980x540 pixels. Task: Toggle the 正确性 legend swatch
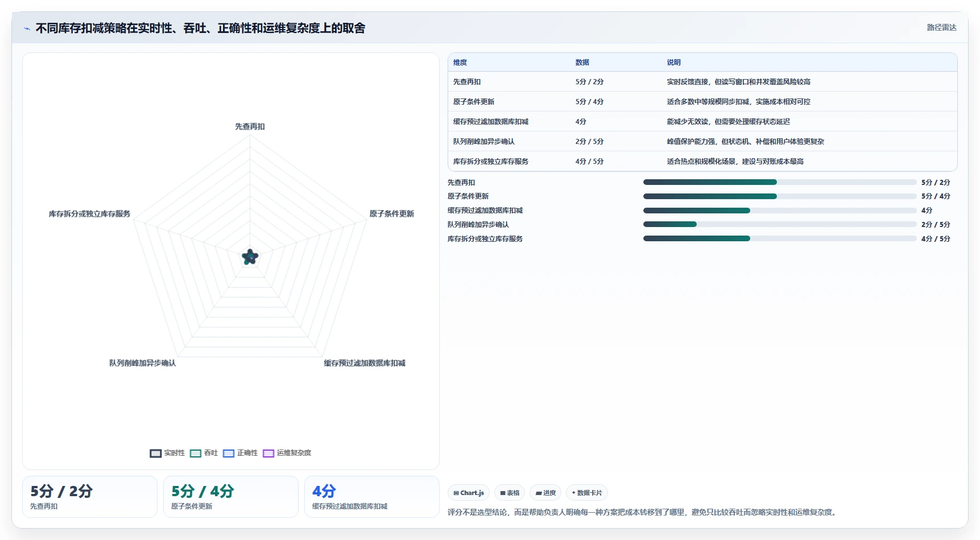tap(229, 454)
